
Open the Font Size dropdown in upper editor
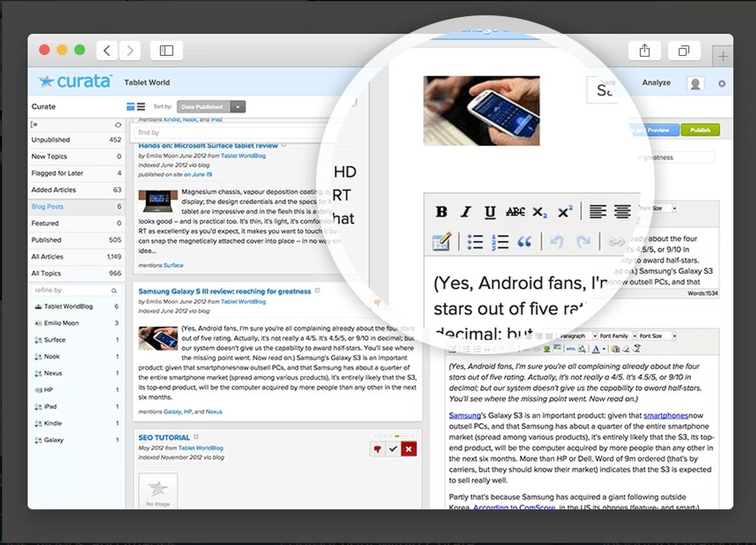(657, 208)
